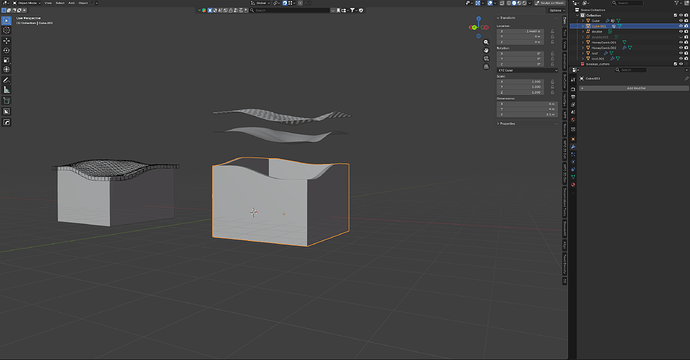Viewport: 690px width, 360px height.
Task: Open the Add menu in viewport header
Action: (x=71, y=3)
